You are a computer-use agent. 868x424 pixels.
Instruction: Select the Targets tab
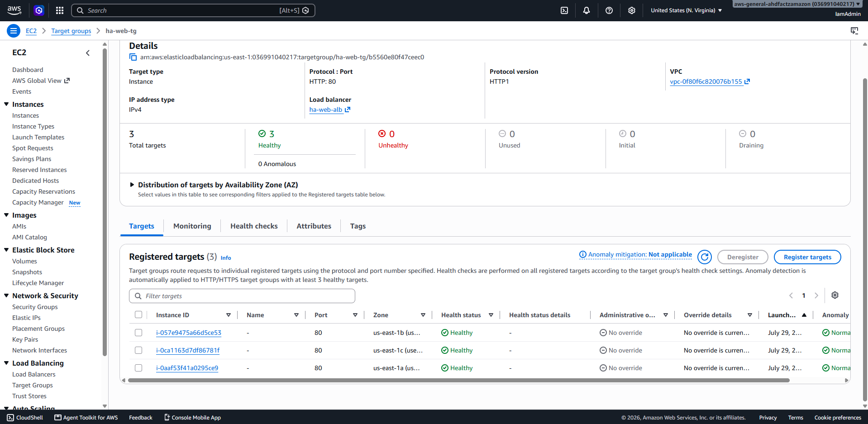click(142, 226)
